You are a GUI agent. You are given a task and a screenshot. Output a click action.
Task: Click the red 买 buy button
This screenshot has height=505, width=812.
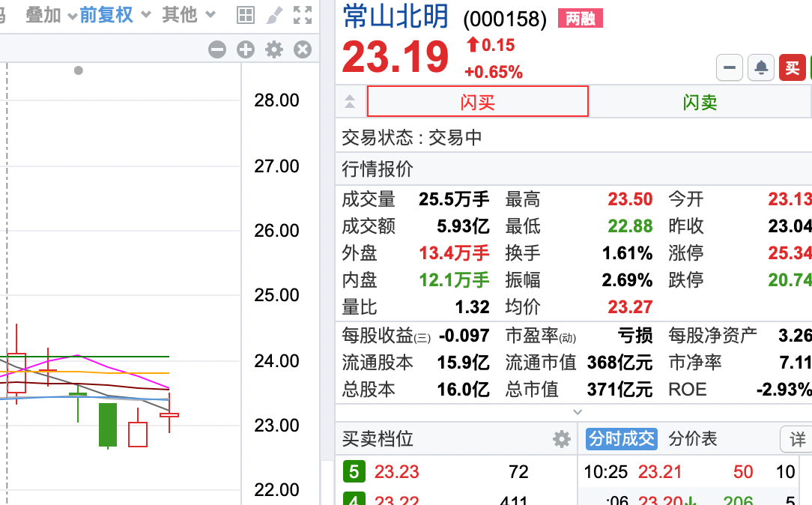point(793,67)
